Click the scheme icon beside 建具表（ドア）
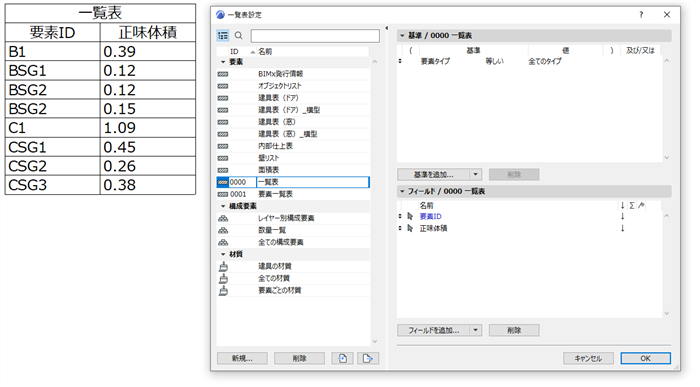Viewport: 700px width, 387px height. (223, 98)
